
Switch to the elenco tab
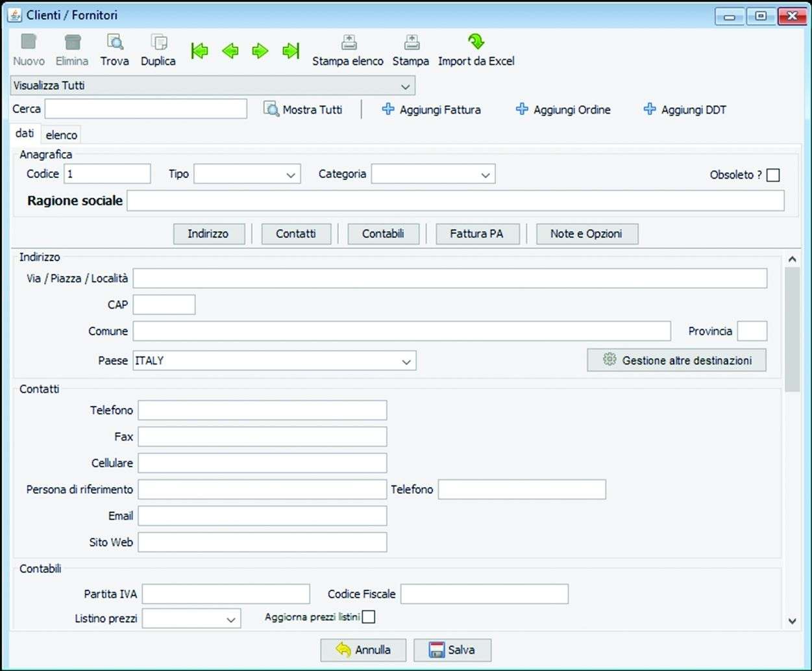point(62,135)
